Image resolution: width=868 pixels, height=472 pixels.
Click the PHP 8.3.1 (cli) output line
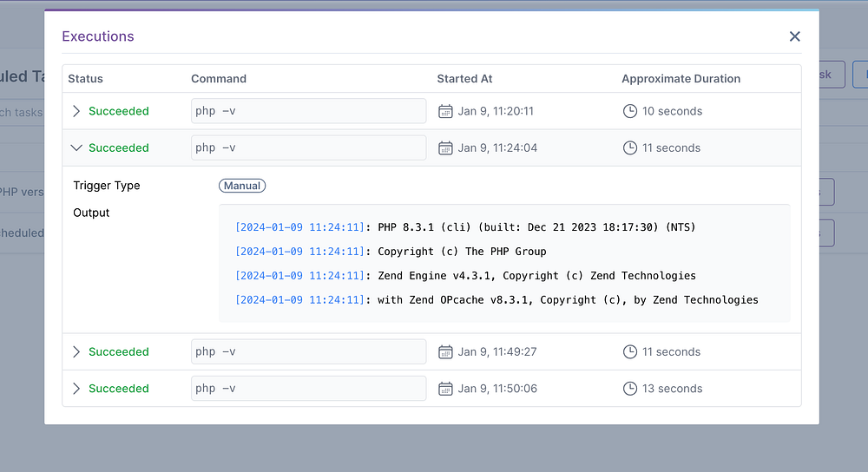click(465, 227)
